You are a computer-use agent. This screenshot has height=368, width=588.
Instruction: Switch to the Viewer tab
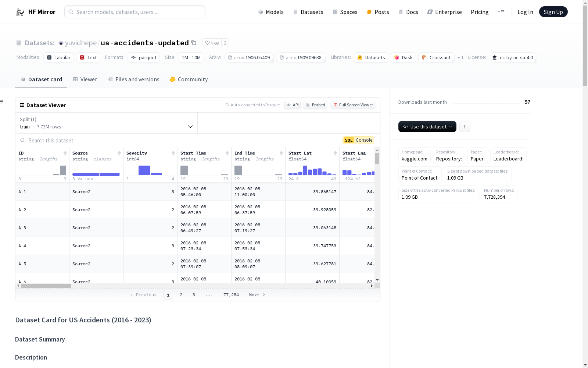tap(85, 79)
